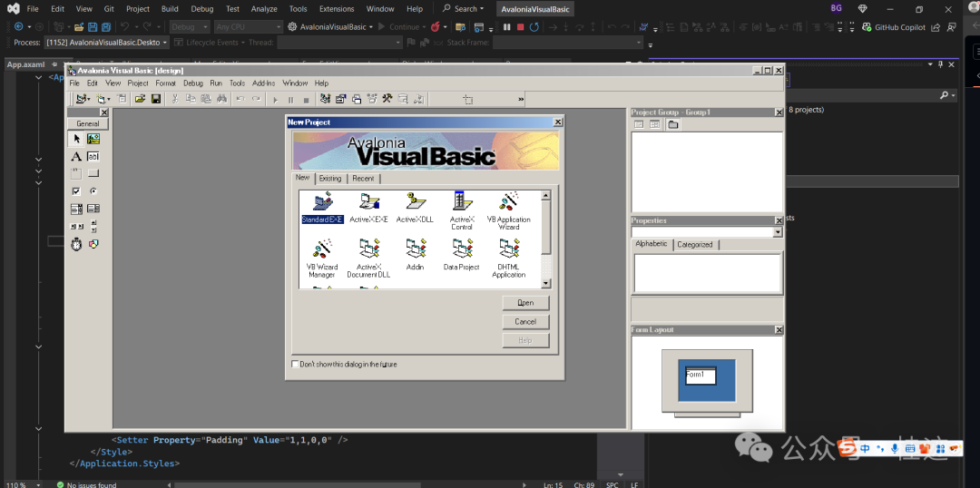Choose the DHTML Application project type
This screenshot has width=980, height=488.
click(509, 258)
